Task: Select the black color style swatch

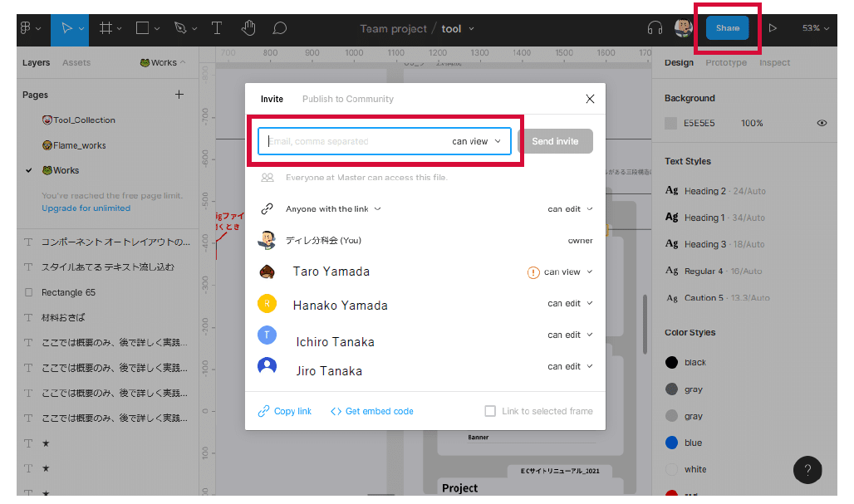Action: pyautogui.click(x=671, y=362)
